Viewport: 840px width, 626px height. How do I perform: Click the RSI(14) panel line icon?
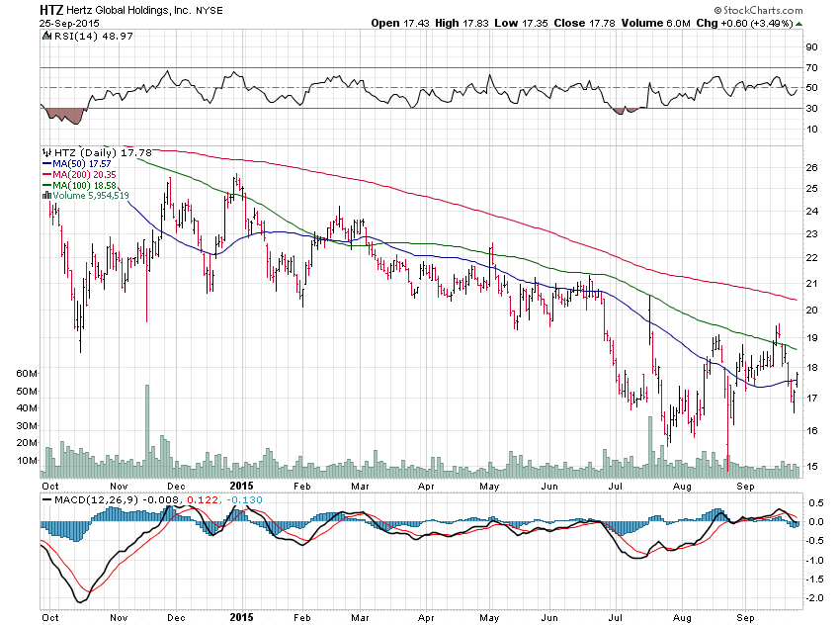click(x=47, y=36)
